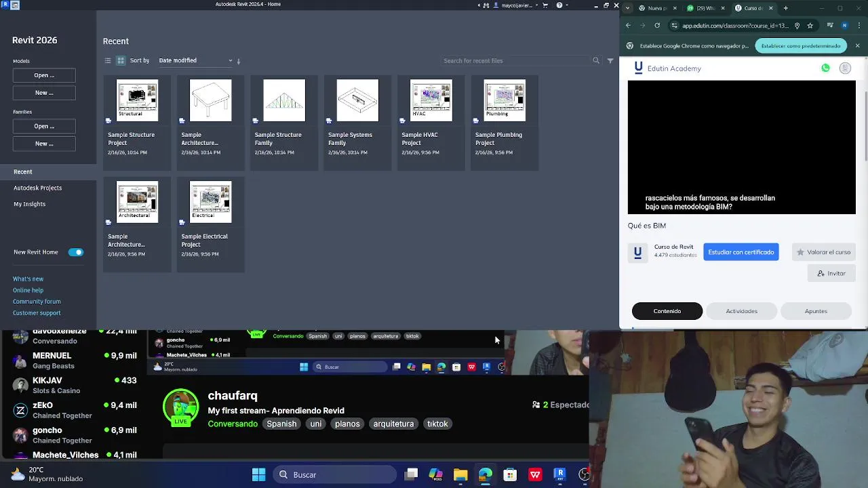Click Establecer como predeterminado button
The height and width of the screenshot is (488, 868).
point(801,45)
